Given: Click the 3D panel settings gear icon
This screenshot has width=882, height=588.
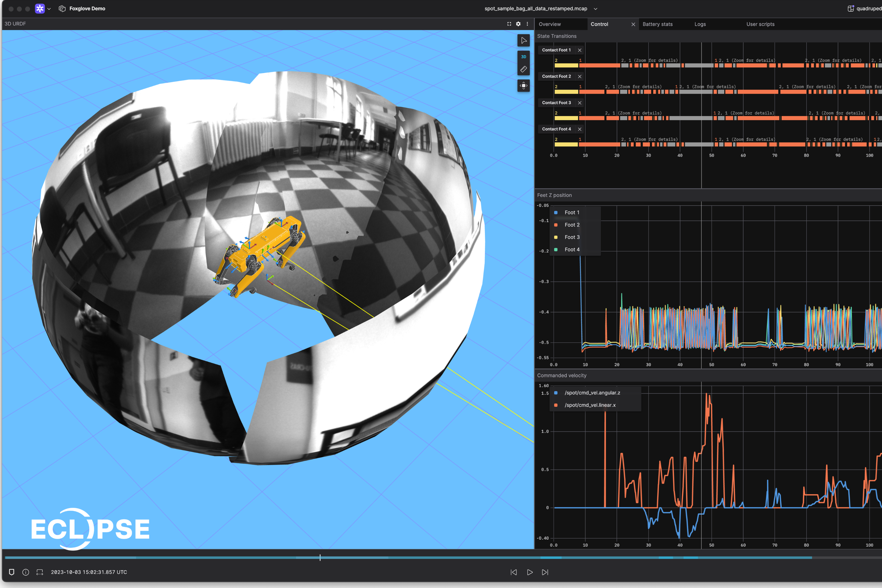Looking at the screenshot, I should point(518,24).
